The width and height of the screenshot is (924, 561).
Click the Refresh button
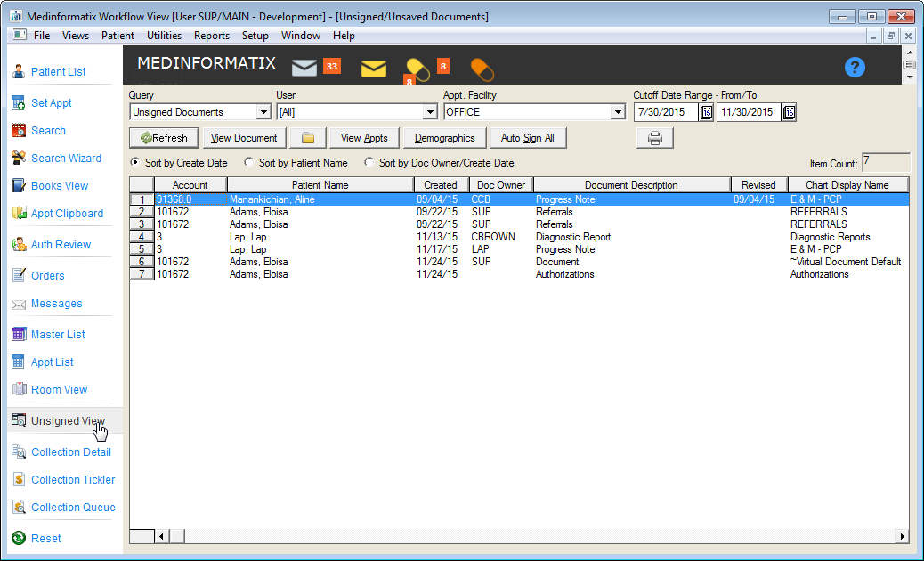coord(164,138)
